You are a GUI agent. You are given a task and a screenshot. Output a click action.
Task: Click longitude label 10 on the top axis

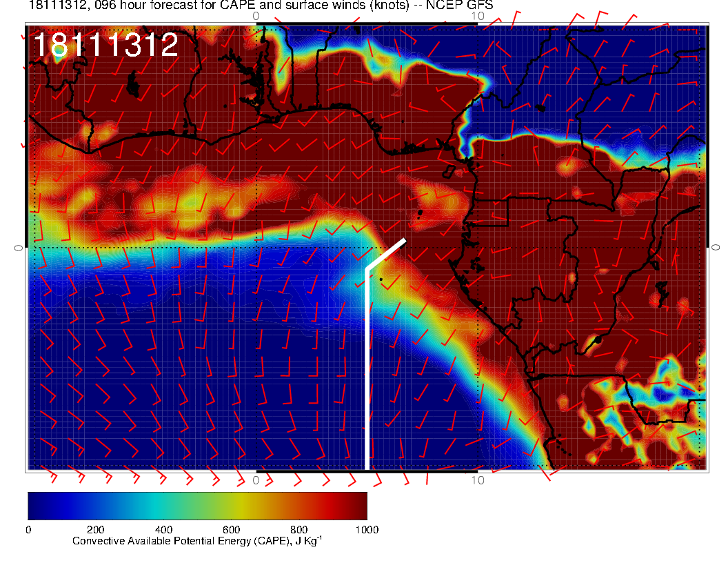click(478, 17)
